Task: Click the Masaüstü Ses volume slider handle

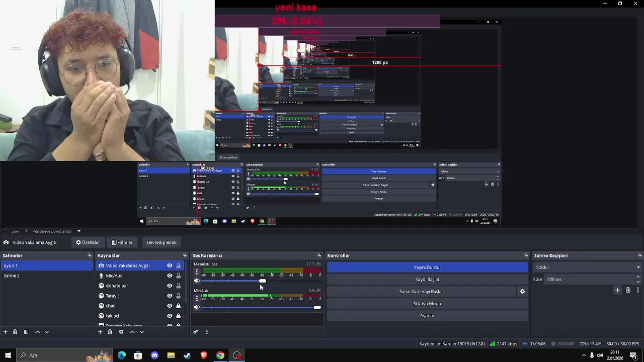Action: pyautogui.click(x=263, y=281)
